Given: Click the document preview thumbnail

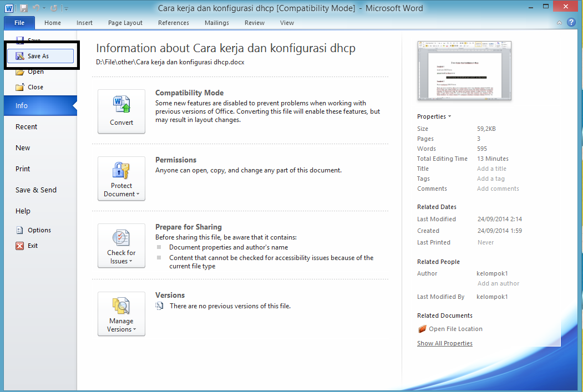Looking at the screenshot, I should [464, 70].
